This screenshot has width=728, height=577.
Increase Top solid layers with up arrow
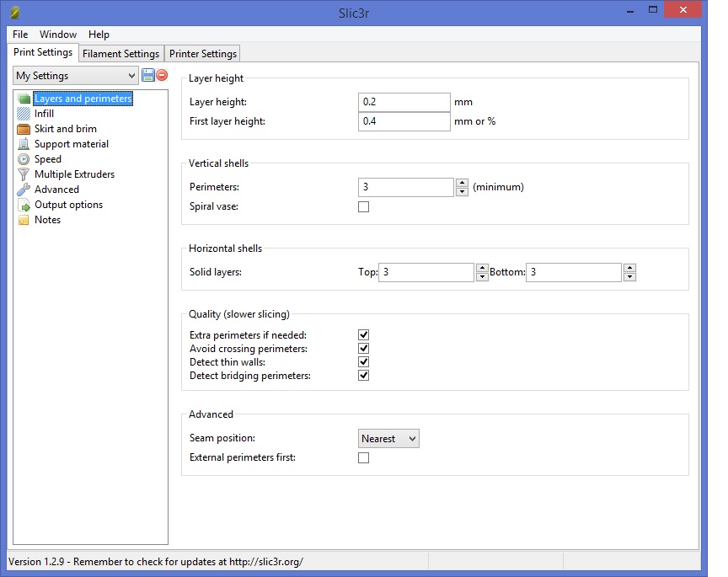coord(483,268)
